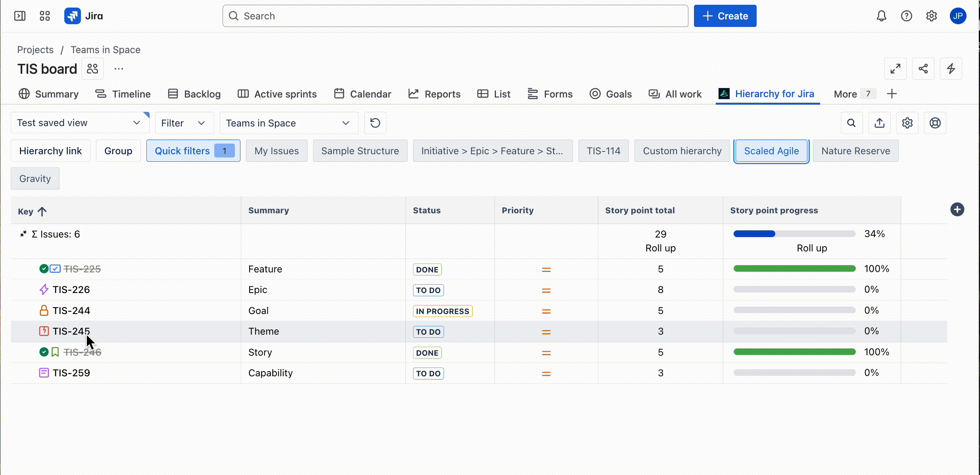Image resolution: width=980 pixels, height=475 pixels.
Task: Open the help question mark icon
Action: (907, 16)
